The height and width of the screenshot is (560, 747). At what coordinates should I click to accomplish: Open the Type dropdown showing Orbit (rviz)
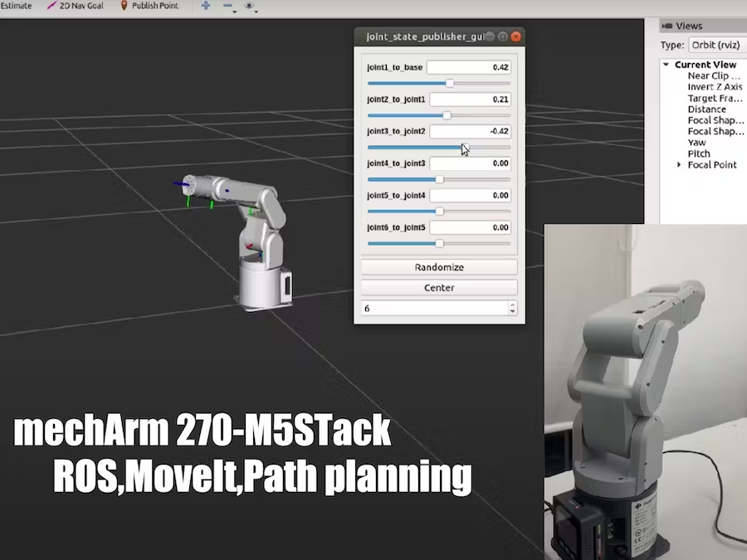(x=717, y=45)
